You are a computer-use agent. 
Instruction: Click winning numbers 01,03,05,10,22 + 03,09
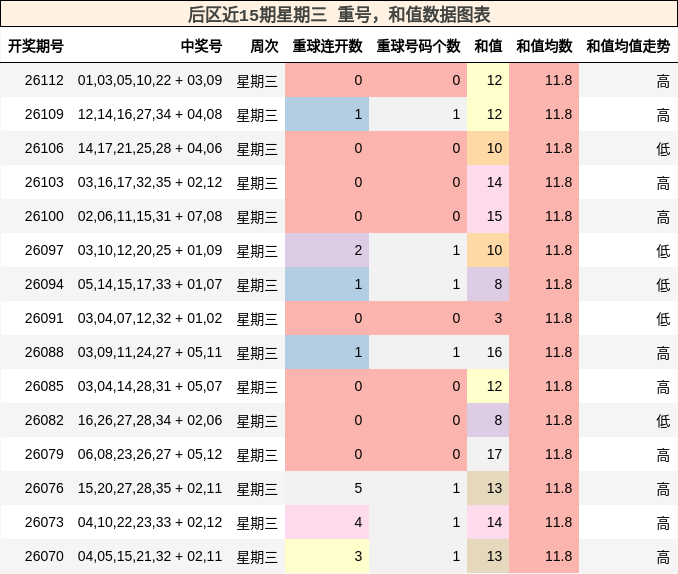150,80
